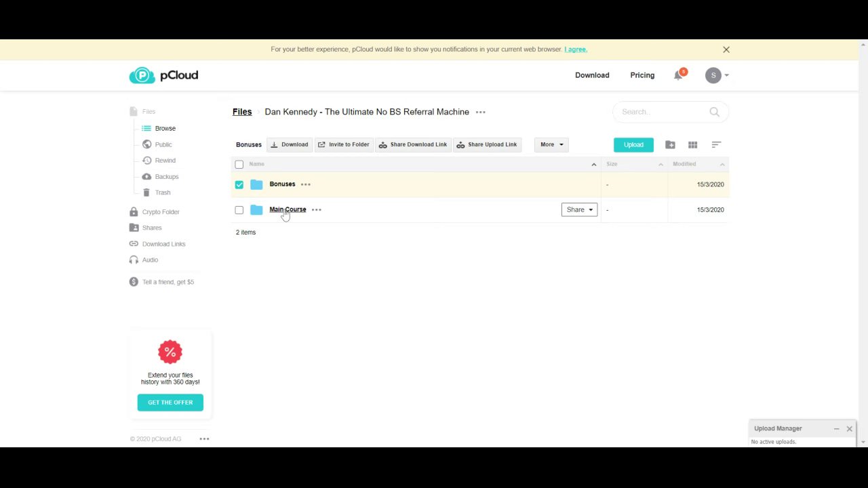The image size is (868, 488).
Task: Click the Bonuses modified date 15/3/2020
Action: [x=710, y=184]
